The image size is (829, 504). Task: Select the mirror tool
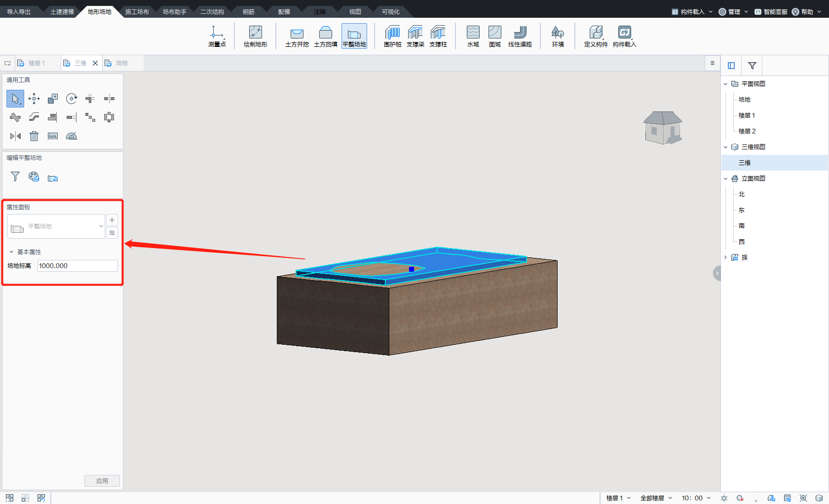point(15,136)
